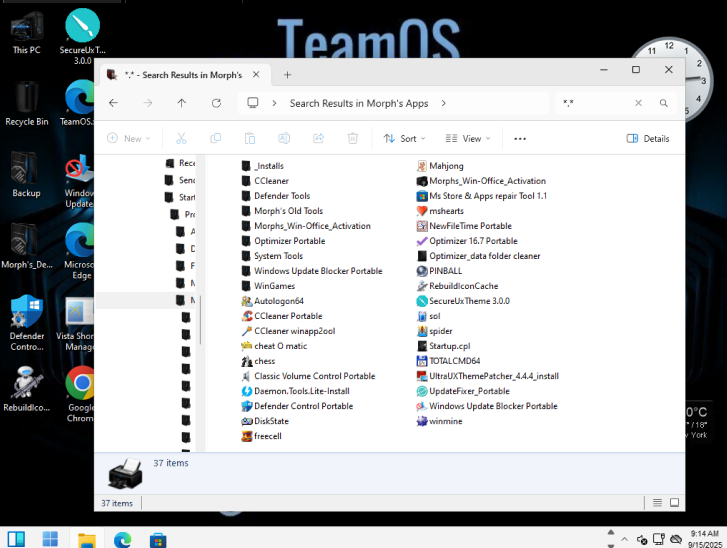Click the Cut toolbar icon
The height and width of the screenshot is (548, 727).
(181, 139)
